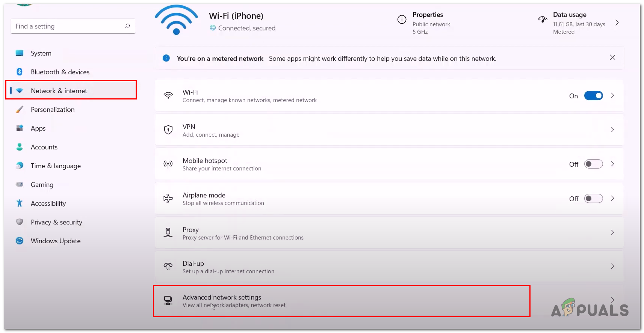Expand the Dial-up row chevron
The height and width of the screenshot is (333, 644).
click(x=612, y=267)
